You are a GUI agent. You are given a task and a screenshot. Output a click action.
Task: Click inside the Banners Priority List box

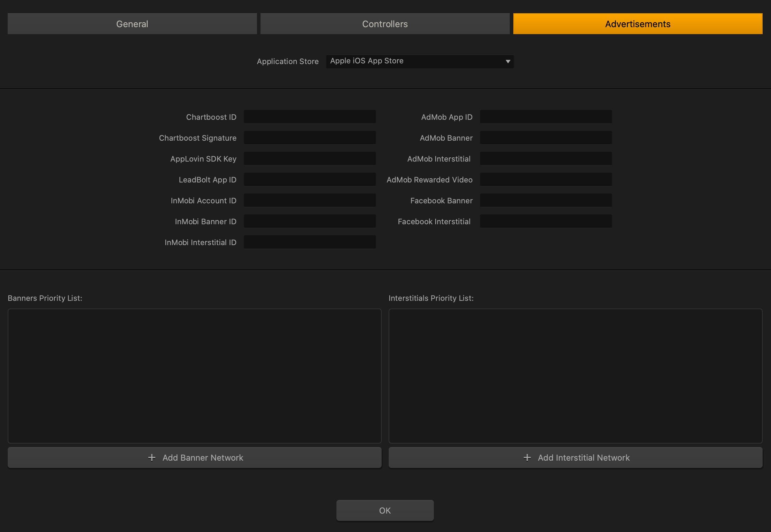[x=194, y=376]
